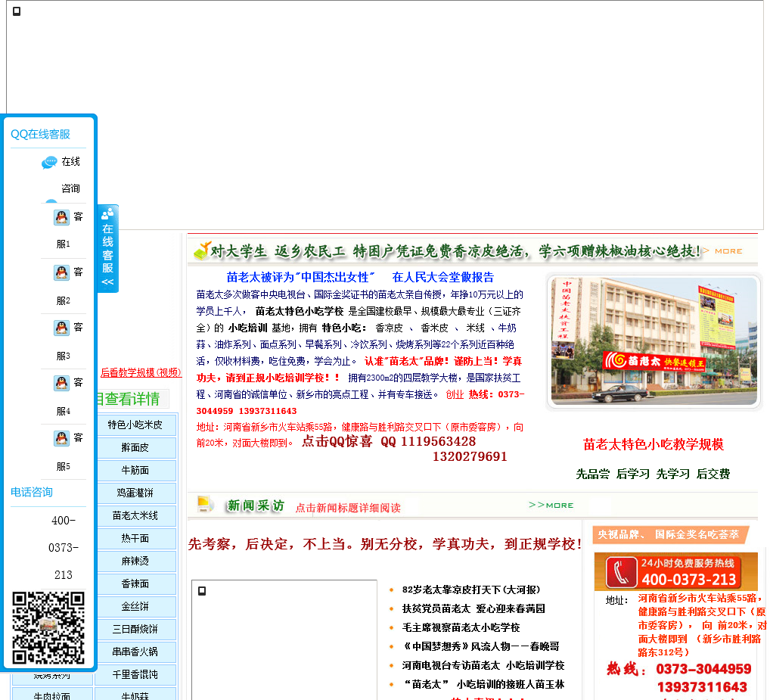Select 串串香火锅 menu item
The height and width of the screenshot is (700, 770).
(x=135, y=652)
